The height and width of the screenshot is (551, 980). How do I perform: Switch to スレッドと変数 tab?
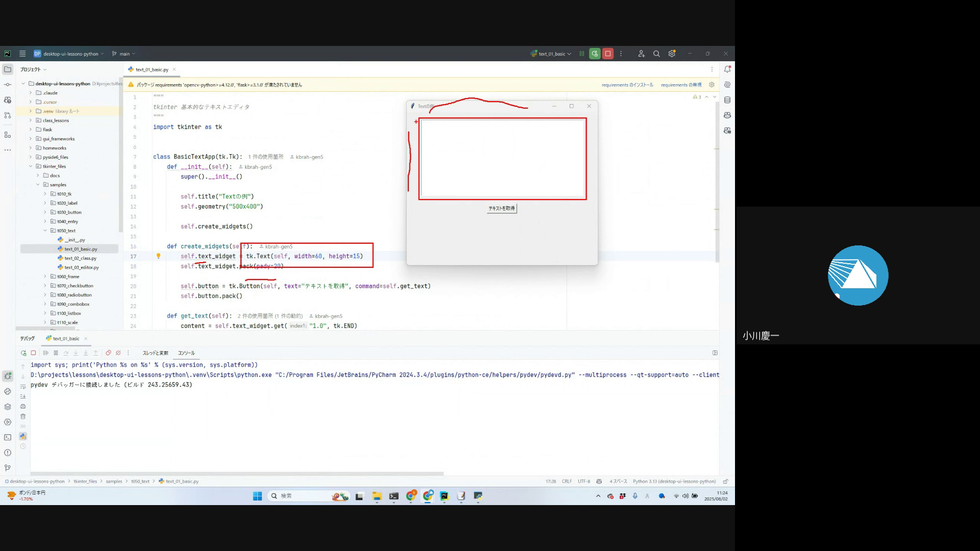(155, 353)
